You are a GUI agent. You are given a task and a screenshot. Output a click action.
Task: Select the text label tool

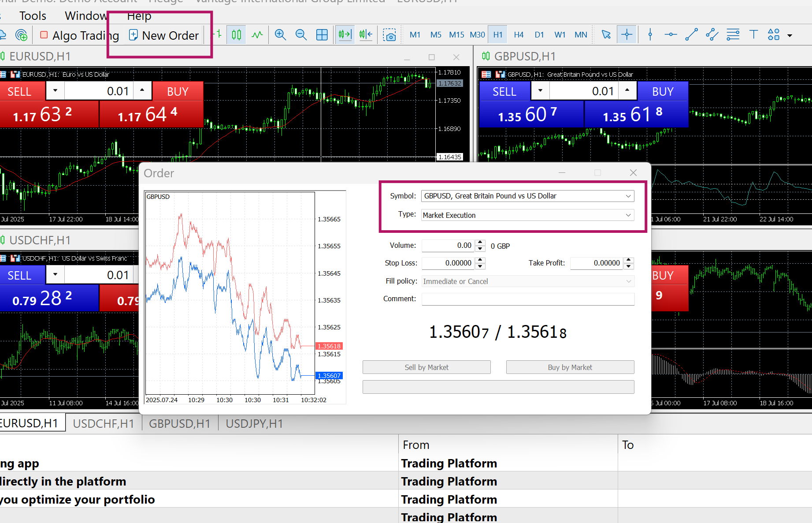pos(753,34)
